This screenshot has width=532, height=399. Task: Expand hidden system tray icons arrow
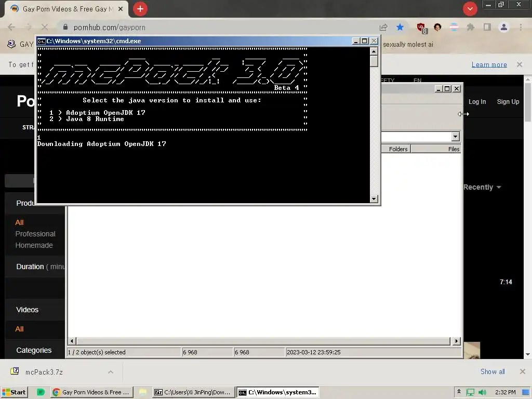pyautogui.click(x=459, y=392)
